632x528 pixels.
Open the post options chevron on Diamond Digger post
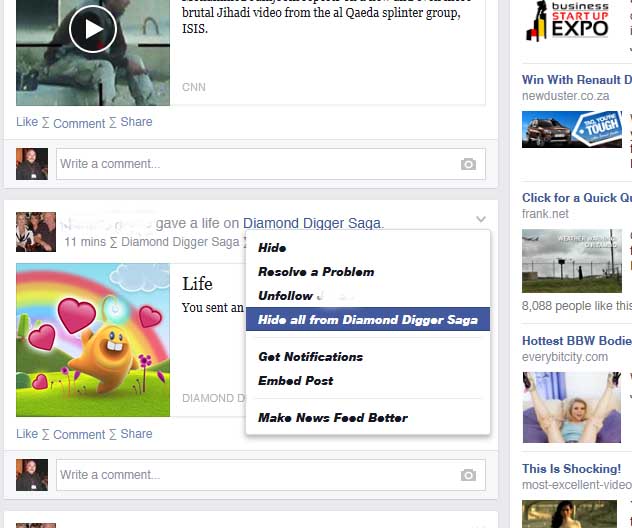[480, 219]
